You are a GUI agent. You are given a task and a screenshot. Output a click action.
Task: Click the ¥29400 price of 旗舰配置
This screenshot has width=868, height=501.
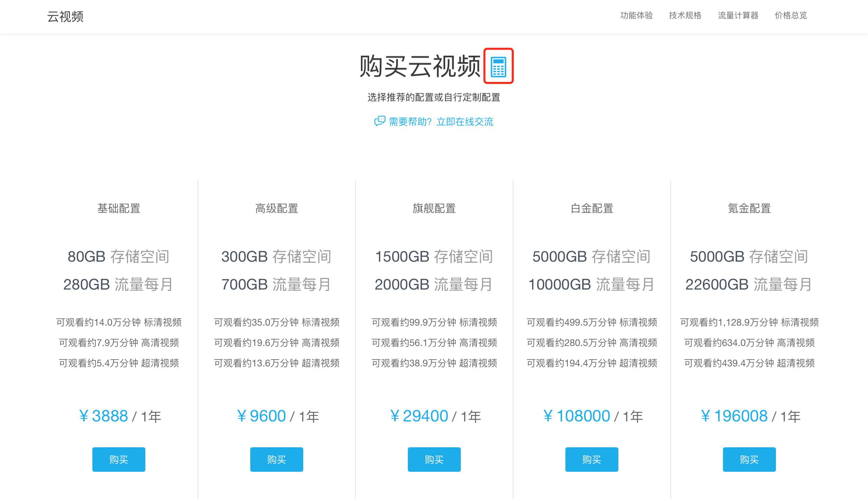419,416
